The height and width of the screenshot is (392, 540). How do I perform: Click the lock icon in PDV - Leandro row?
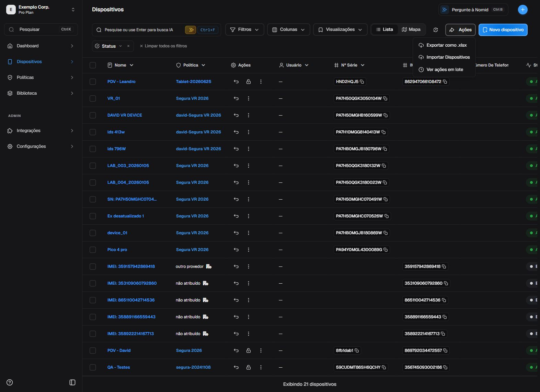(249, 82)
